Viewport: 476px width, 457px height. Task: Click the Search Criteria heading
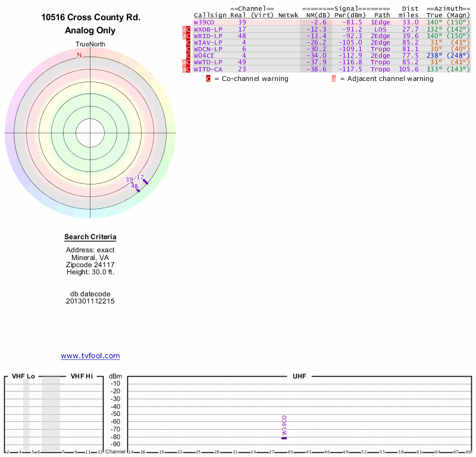pyautogui.click(x=90, y=237)
